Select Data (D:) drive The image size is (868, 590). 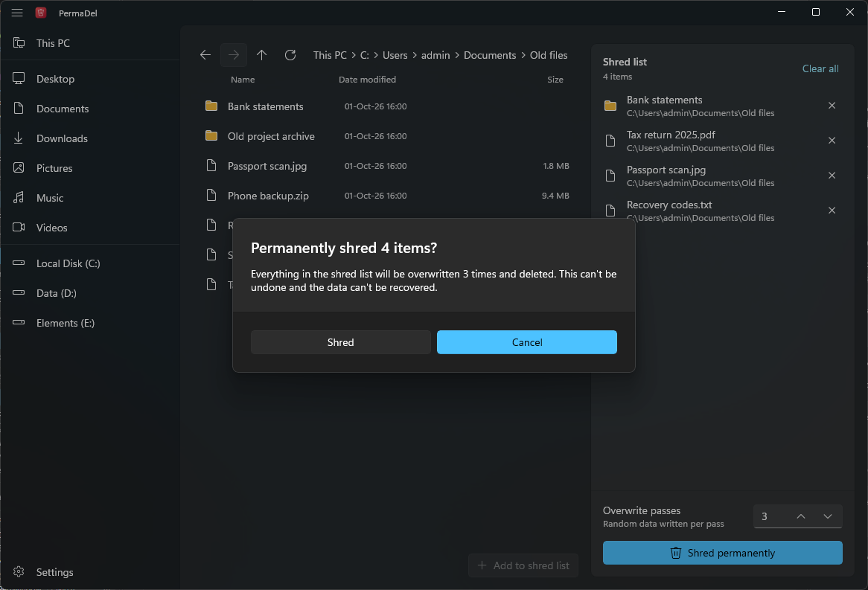pos(89,293)
